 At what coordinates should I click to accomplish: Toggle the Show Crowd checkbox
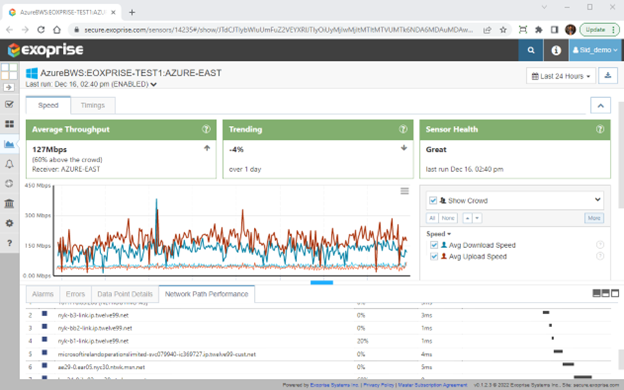coord(433,201)
